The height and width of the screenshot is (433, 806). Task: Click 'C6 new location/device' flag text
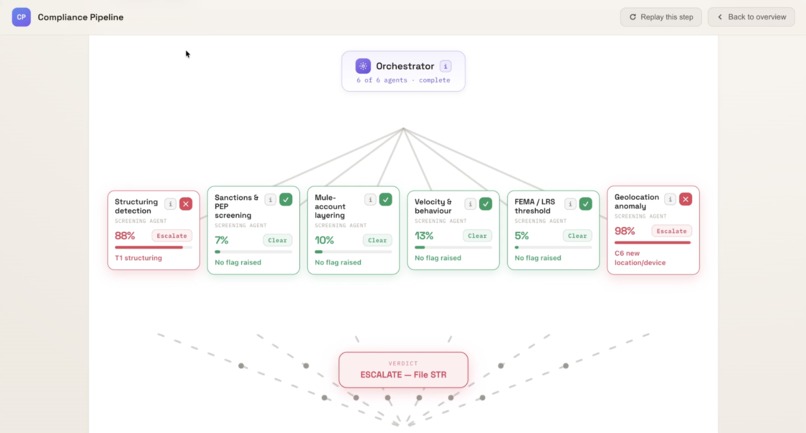[640, 258]
